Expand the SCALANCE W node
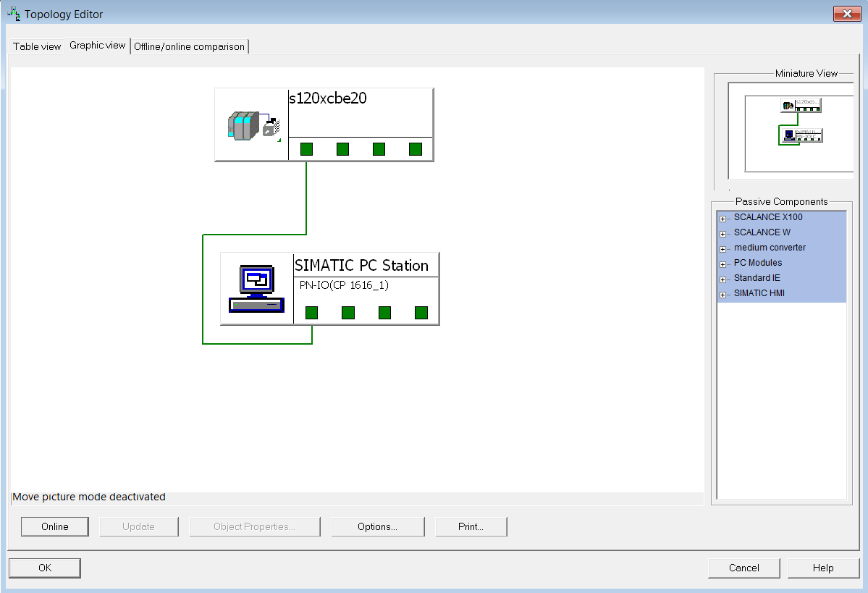Image resolution: width=868 pixels, height=593 pixels. (x=722, y=234)
